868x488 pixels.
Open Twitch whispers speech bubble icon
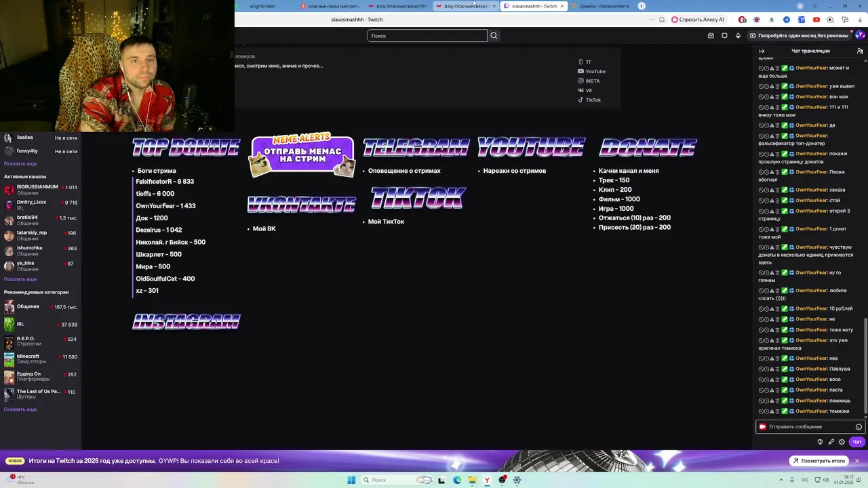tap(724, 35)
